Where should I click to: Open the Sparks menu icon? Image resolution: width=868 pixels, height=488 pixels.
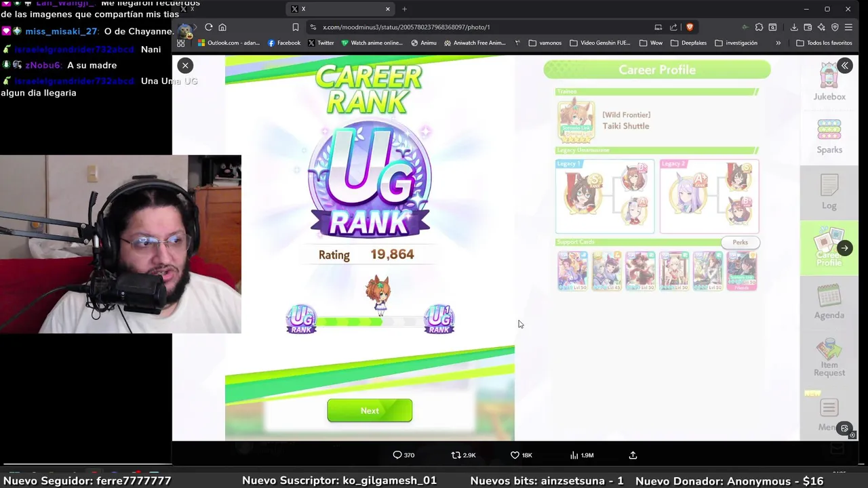click(829, 136)
